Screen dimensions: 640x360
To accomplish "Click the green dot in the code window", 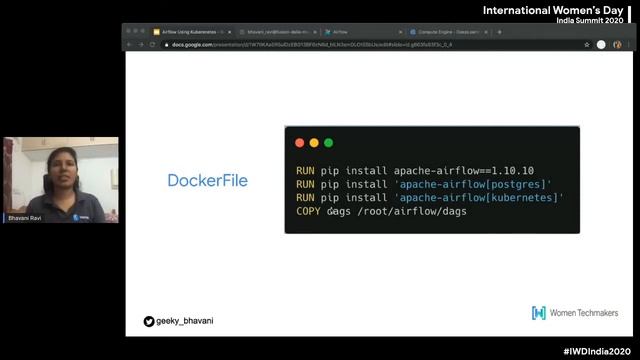I will click(329, 143).
